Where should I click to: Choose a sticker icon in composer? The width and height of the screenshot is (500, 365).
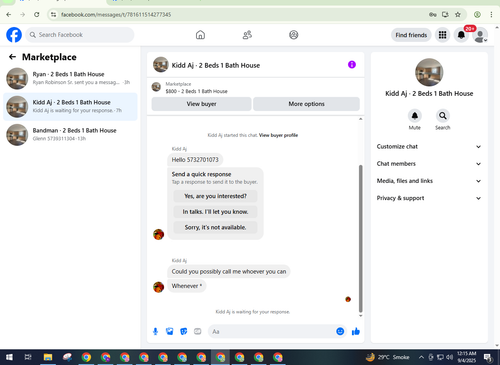click(x=184, y=331)
